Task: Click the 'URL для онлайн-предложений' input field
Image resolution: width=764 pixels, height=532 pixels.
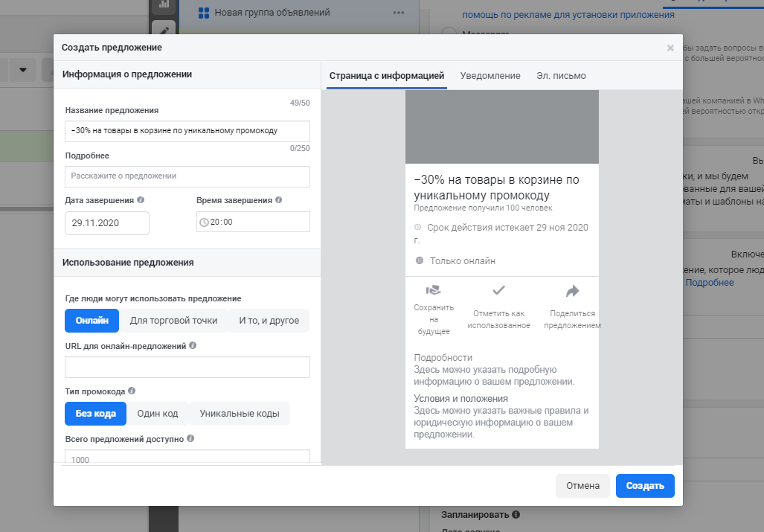Action: point(187,368)
